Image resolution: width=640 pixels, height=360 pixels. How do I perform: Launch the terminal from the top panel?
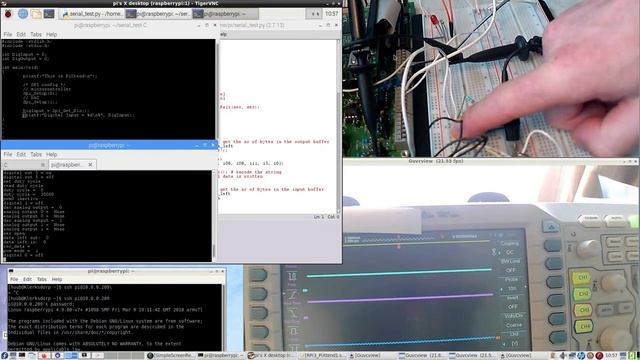pos(49,14)
